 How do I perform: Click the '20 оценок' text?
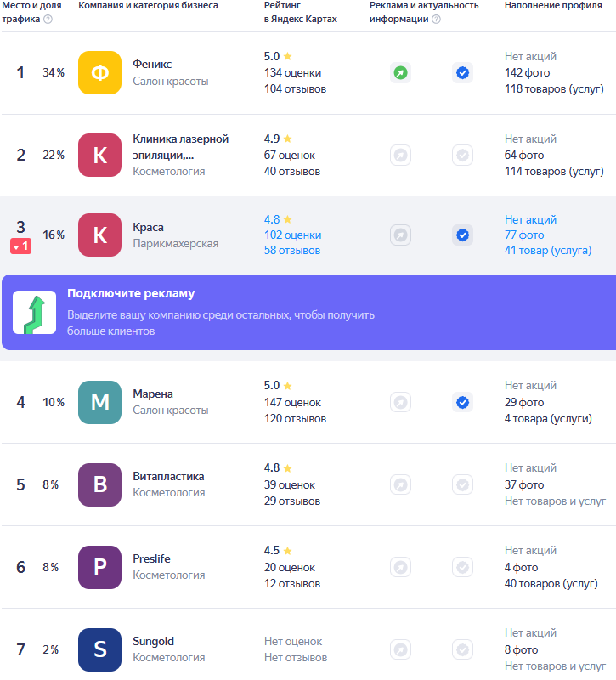290,567
